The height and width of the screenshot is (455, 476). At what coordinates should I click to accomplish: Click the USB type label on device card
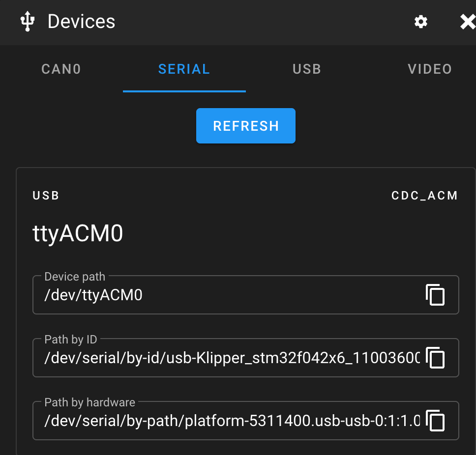[x=46, y=196]
